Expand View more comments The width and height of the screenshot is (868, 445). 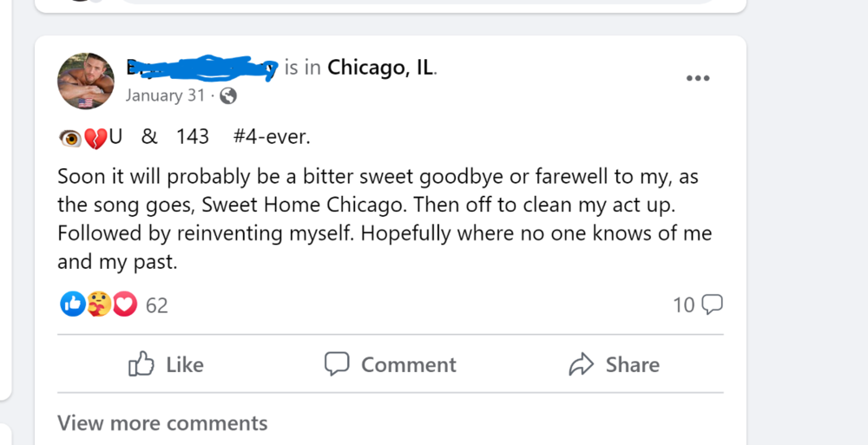point(162,423)
